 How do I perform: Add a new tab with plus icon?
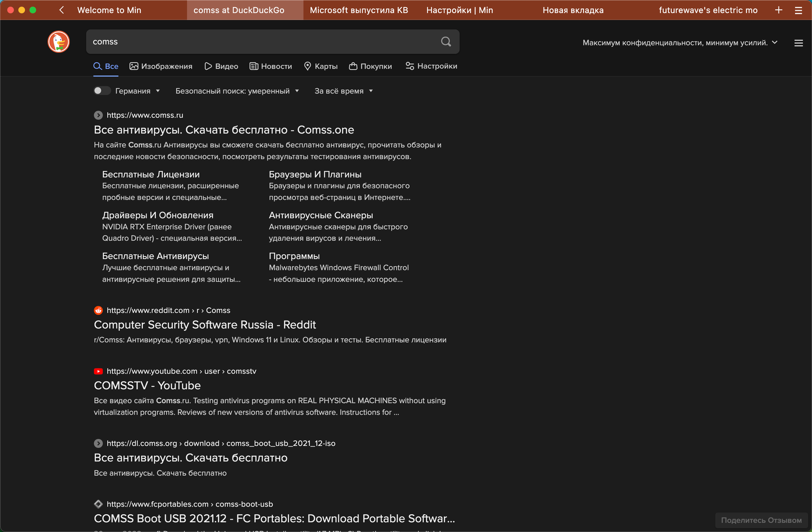click(x=778, y=10)
